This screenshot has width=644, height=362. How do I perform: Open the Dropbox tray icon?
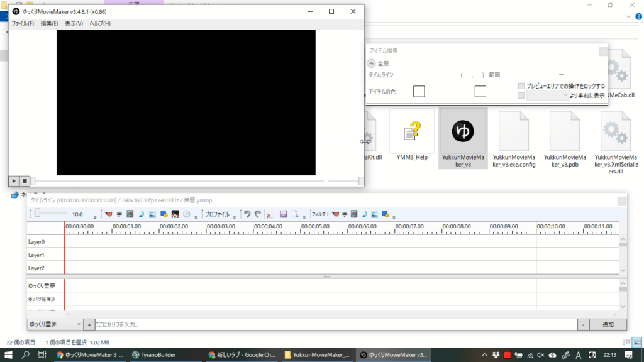pos(496,355)
